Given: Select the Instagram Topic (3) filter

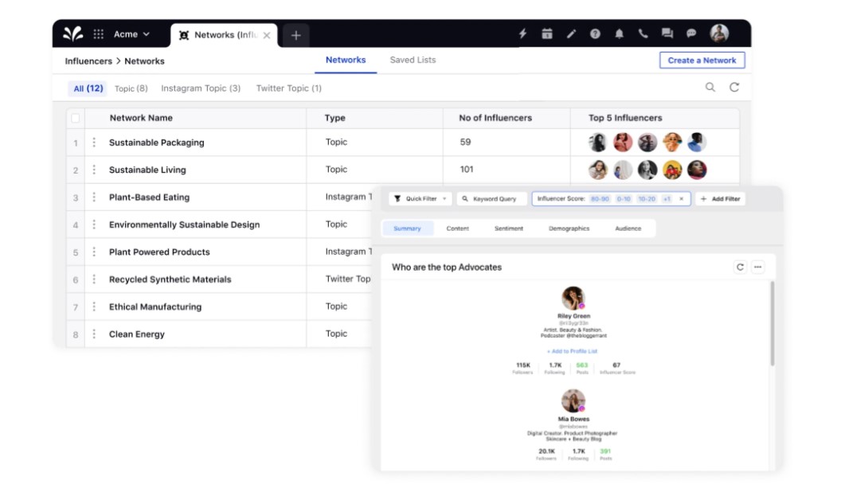Looking at the screenshot, I should (x=201, y=88).
